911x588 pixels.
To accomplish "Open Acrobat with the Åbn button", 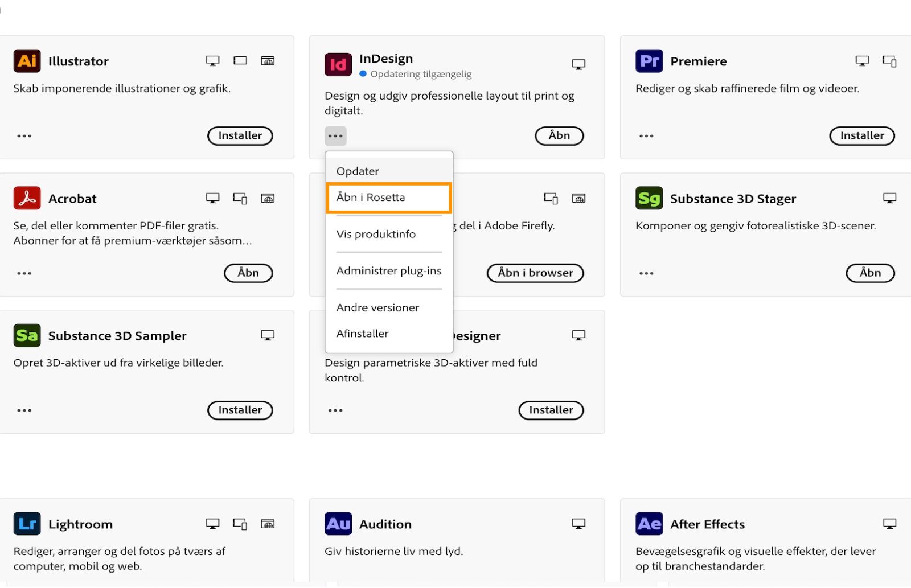I will (248, 273).
